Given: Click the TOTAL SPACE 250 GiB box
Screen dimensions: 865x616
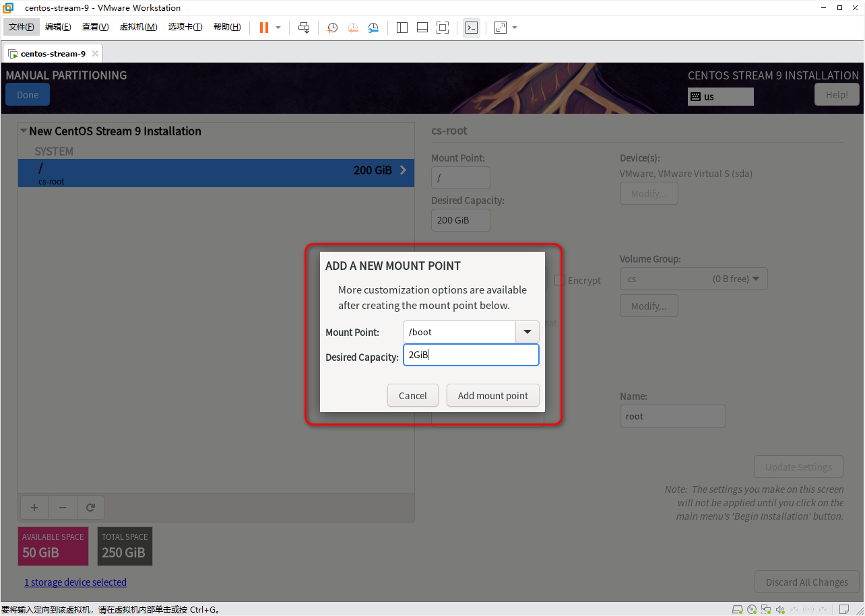Looking at the screenshot, I should click(125, 546).
